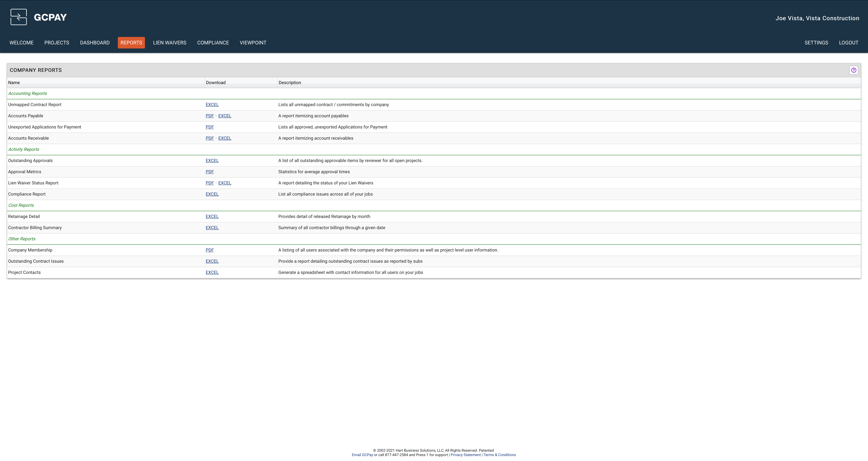The width and height of the screenshot is (868, 461).
Task: Open the Privacy Statement footer link
Action: 465,455
